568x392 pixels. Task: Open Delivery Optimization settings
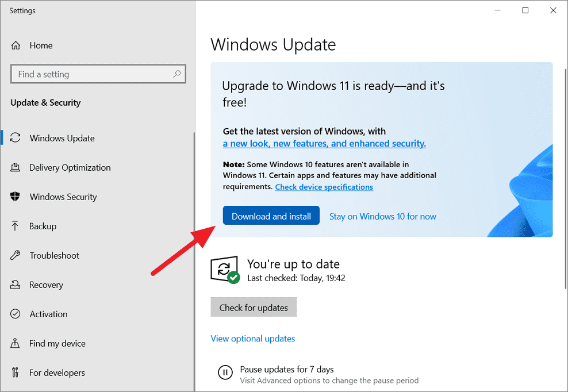coord(70,167)
